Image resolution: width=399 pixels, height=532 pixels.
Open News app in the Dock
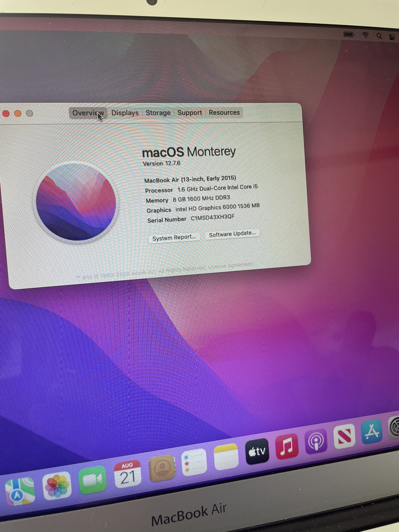344,436
